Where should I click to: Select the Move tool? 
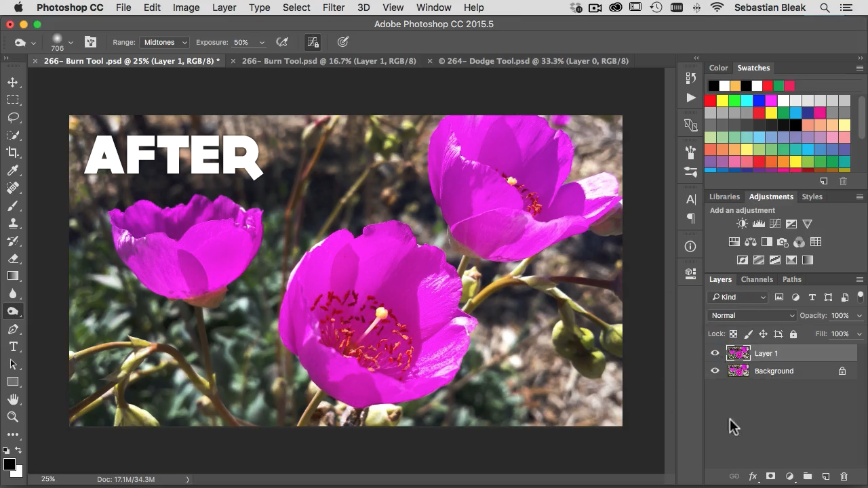(x=13, y=82)
